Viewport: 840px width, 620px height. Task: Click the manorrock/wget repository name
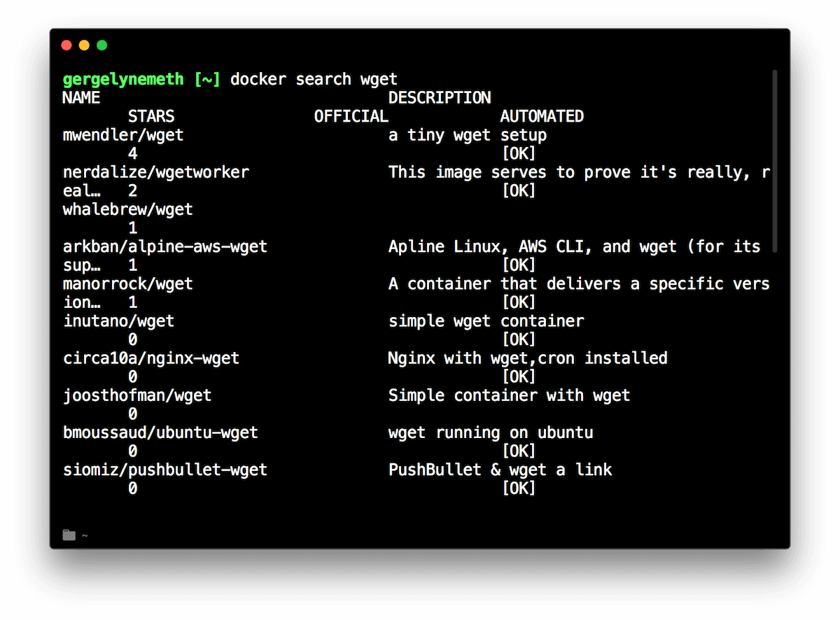point(127,283)
